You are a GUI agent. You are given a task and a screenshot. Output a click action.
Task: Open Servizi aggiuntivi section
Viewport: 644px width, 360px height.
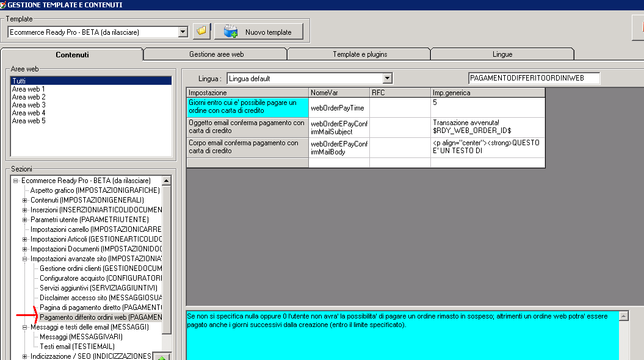tap(98, 288)
